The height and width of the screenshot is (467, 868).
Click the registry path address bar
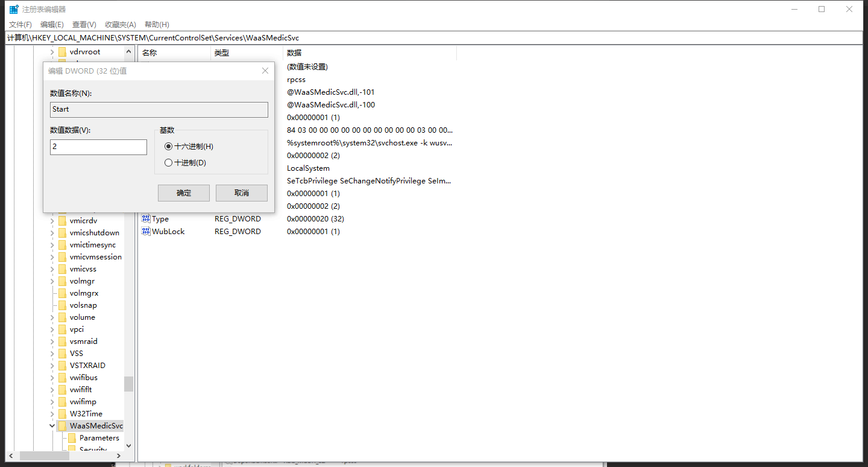(434, 38)
